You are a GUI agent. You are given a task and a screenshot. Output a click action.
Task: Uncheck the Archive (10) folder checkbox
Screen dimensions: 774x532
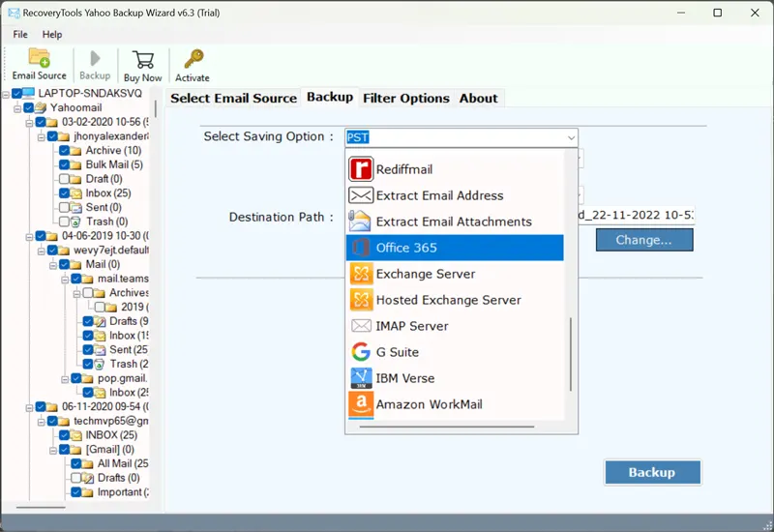pyautogui.click(x=64, y=151)
